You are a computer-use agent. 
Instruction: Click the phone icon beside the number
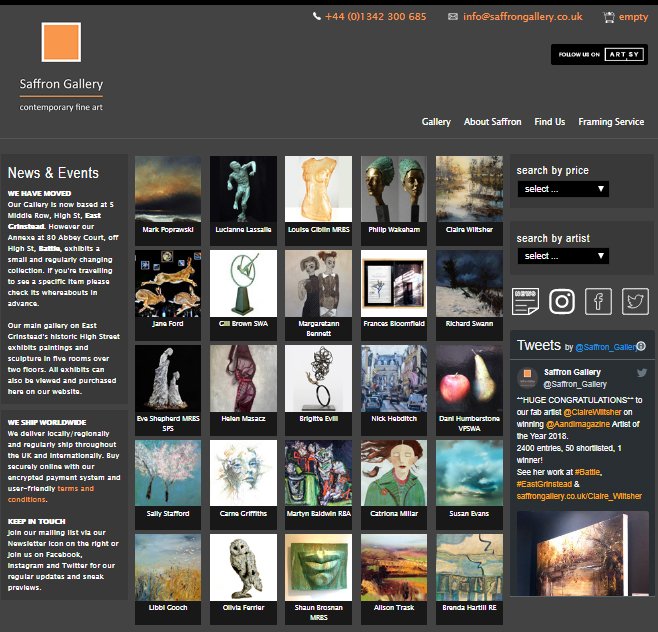click(x=316, y=16)
